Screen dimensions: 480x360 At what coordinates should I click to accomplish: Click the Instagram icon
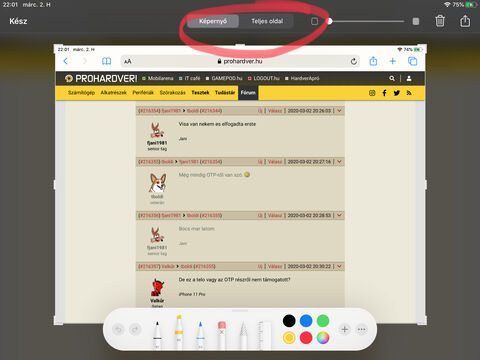[372, 93]
